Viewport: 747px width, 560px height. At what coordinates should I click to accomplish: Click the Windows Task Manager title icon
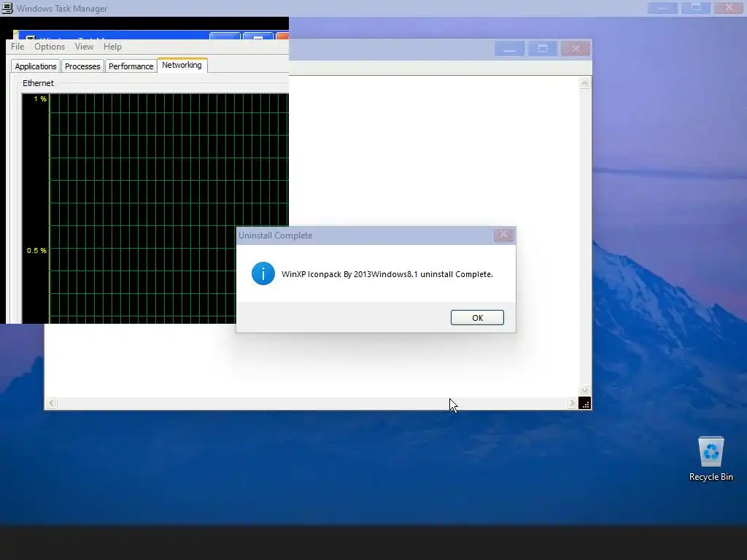click(x=7, y=8)
